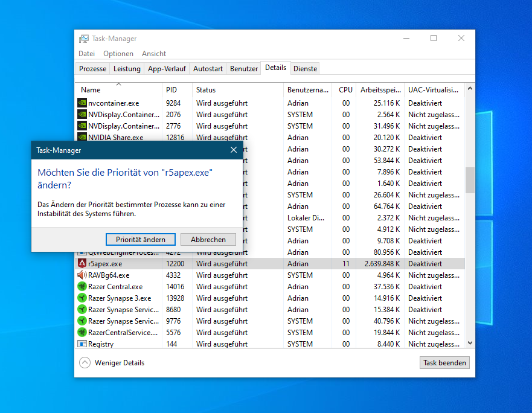Screen dimensions: 532x413
Task: Sort by the Status column header
Action: pyautogui.click(x=237, y=89)
